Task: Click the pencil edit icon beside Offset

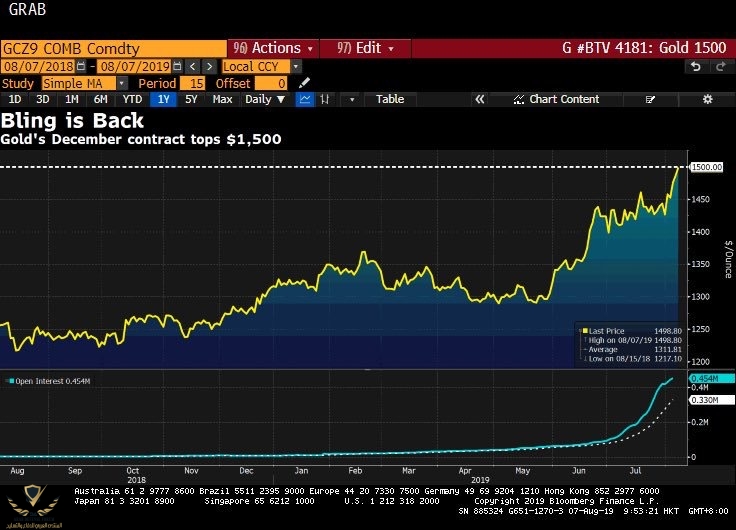Action: 305,83
